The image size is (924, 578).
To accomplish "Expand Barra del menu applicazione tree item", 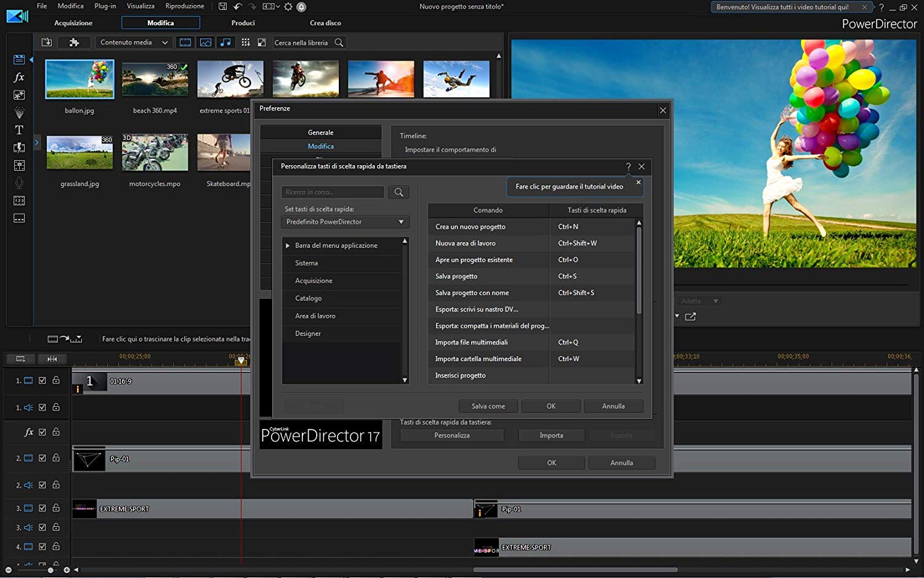I will [288, 245].
